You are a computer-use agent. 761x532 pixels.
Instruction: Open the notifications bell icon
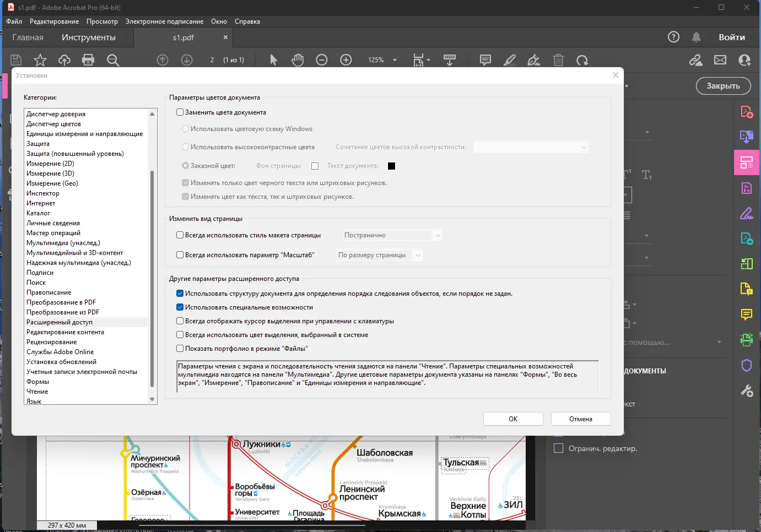[x=697, y=37]
